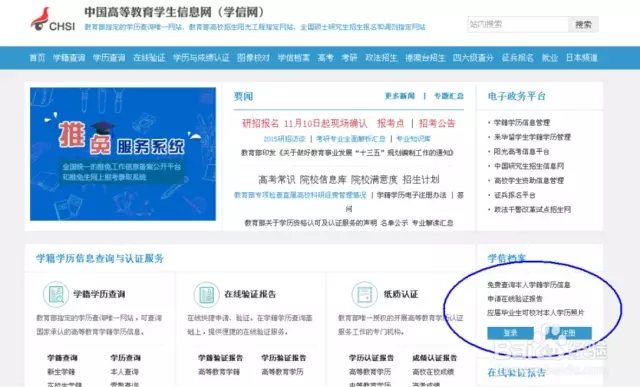Click the CHSI logo
Viewport: 640px width, 387px height.
tap(53, 19)
